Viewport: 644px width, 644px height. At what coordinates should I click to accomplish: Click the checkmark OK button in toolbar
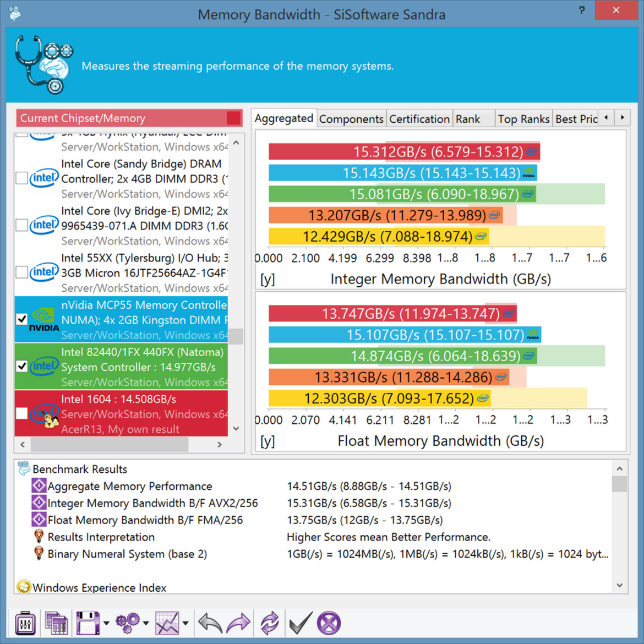pos(301,623)
